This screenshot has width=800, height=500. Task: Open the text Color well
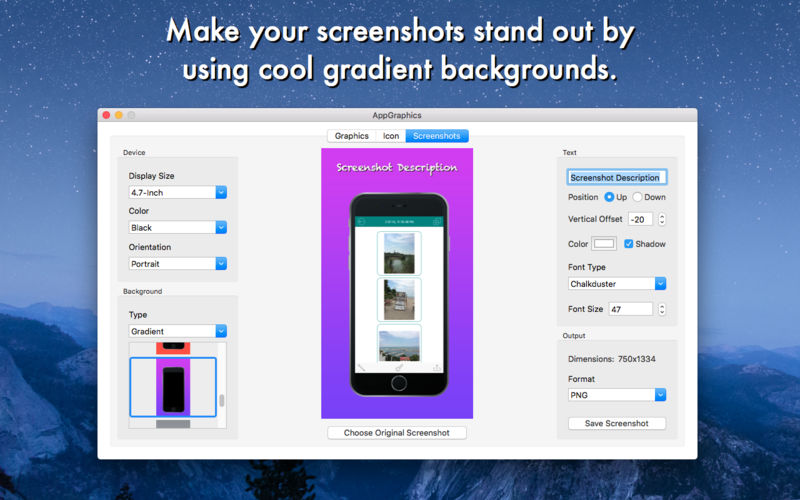click(x=604, y=244)
